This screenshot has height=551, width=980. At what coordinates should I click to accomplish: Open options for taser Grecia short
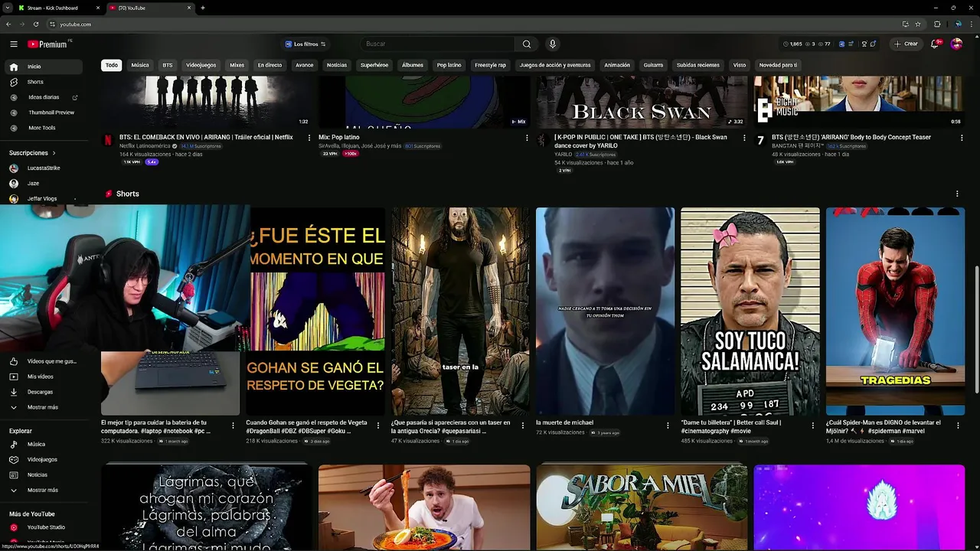(523, 425)
